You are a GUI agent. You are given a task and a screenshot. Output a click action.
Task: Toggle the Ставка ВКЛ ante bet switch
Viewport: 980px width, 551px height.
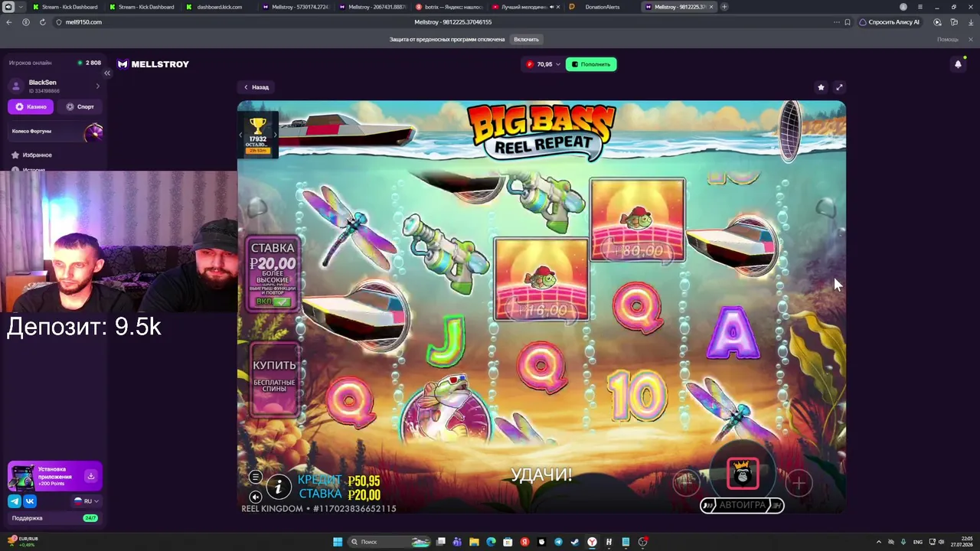tap(273, 302)
